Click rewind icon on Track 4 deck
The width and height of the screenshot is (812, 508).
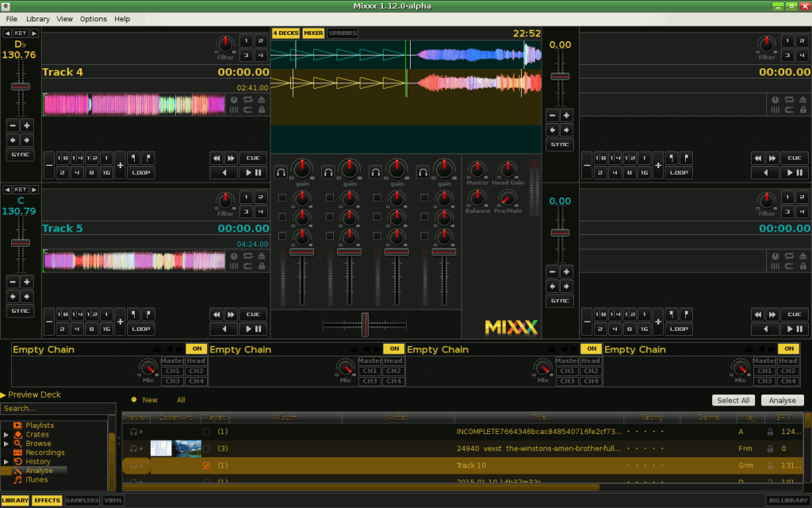click(216, 158)
